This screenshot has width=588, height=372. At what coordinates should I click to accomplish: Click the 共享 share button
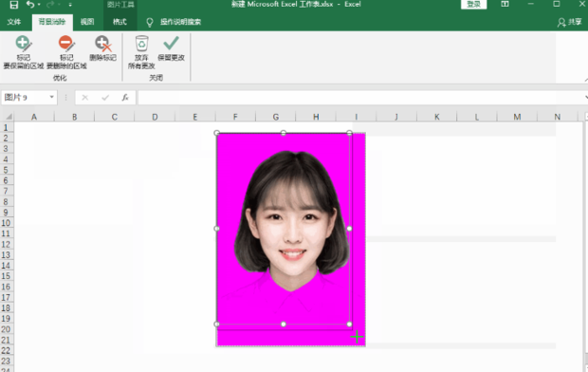(569, 22)
